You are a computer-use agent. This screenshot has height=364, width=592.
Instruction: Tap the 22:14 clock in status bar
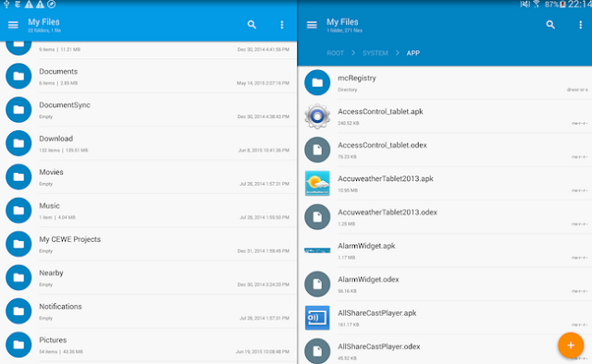point(580,5)
